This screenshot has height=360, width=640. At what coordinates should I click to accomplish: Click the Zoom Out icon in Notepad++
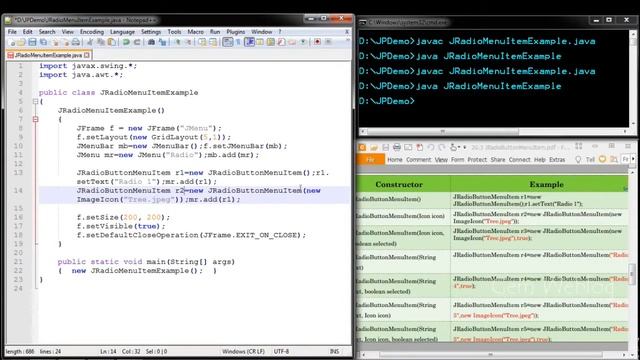click(188, 42)
